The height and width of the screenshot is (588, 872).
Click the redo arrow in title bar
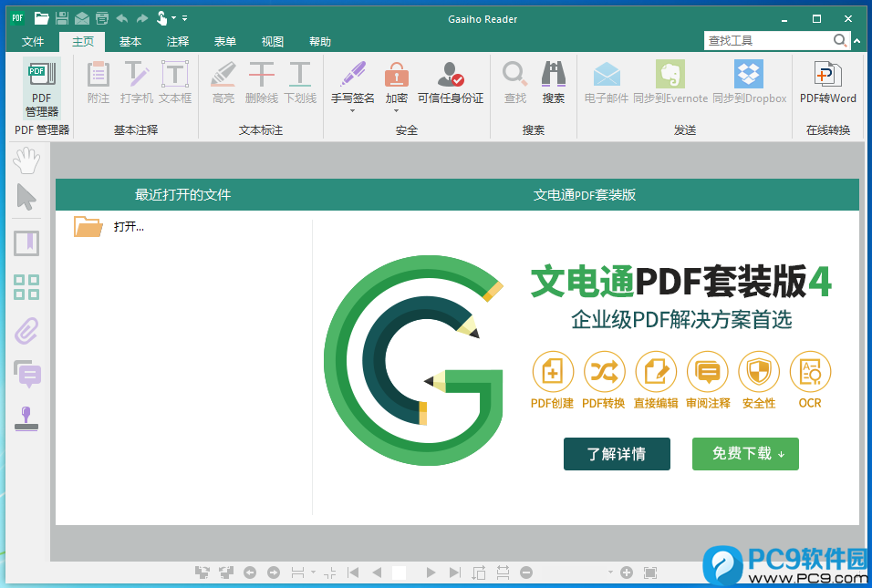pyautogui.click(x=142, y=18)
